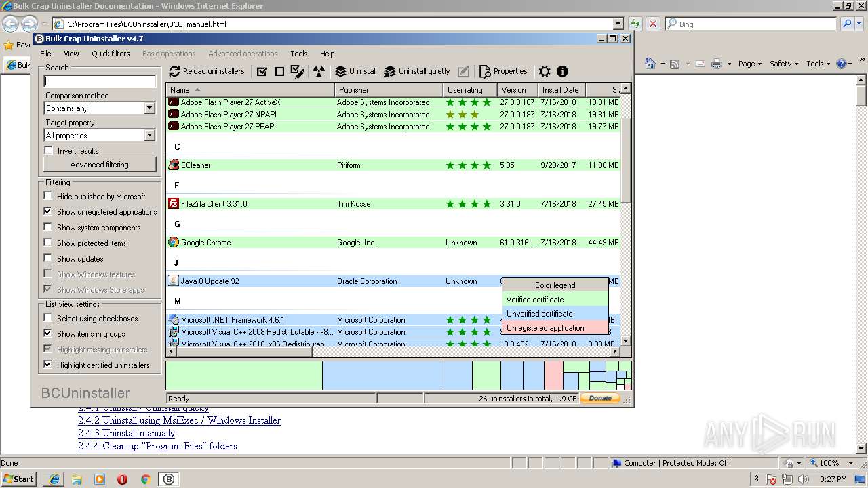Open the Comparison method dropdown
Viewport: 868px width, 488px height.
(150, 108)
